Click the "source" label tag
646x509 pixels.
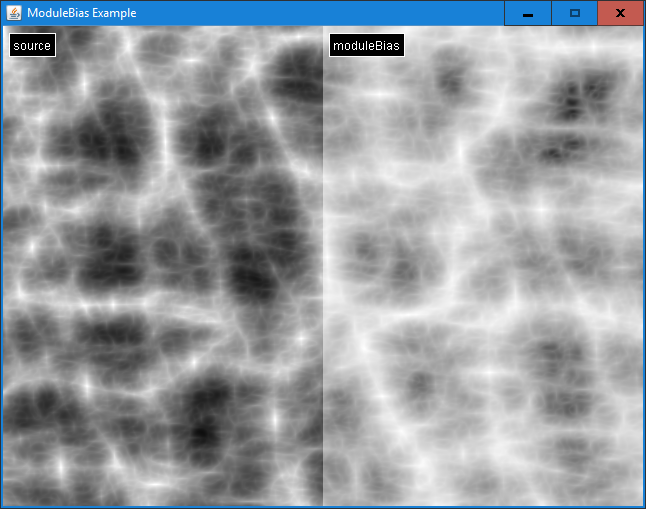pos(32,46)
